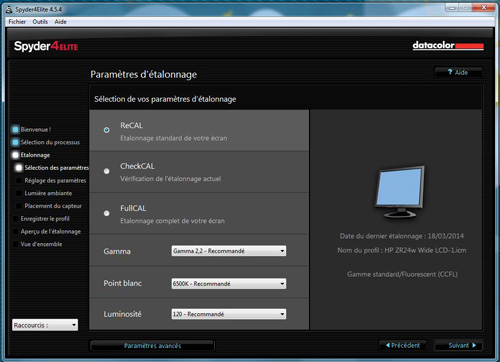This screenshot has width=500, height=362.
Task: Click the Gamma label
Action: [x=117, y=251]
